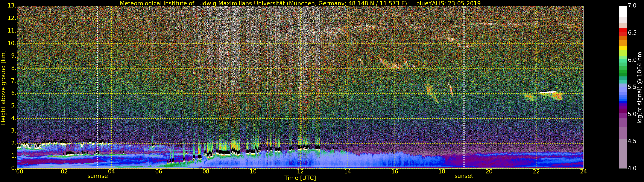644x182 pixels.
Task: Click the '00' time axis tick label
Action: (x=20, y=172)
